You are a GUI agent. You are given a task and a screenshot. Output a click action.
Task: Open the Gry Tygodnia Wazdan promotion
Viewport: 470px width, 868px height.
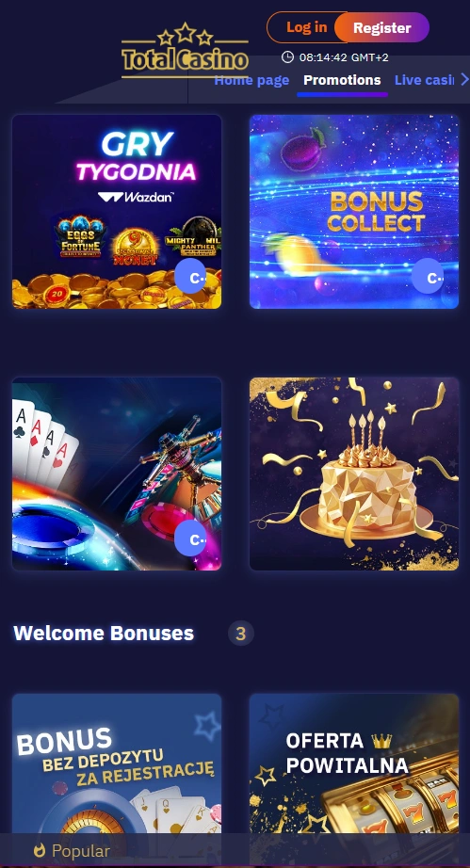point(117,212)
